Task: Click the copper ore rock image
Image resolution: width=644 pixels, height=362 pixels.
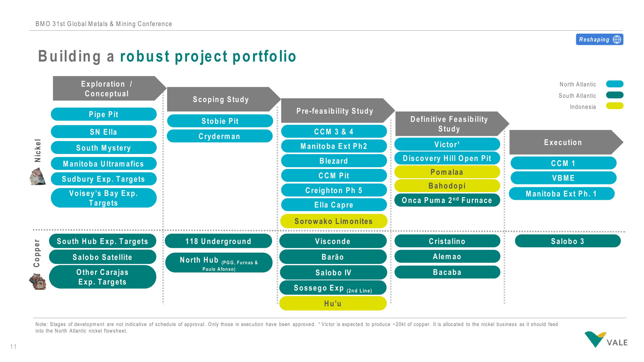Action: 38,282
